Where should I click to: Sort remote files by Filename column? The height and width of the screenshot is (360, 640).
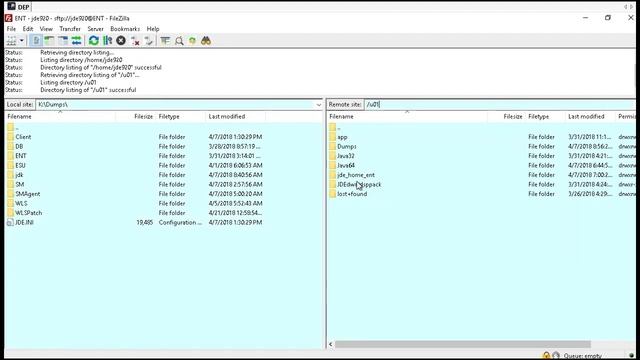(407, 116)
